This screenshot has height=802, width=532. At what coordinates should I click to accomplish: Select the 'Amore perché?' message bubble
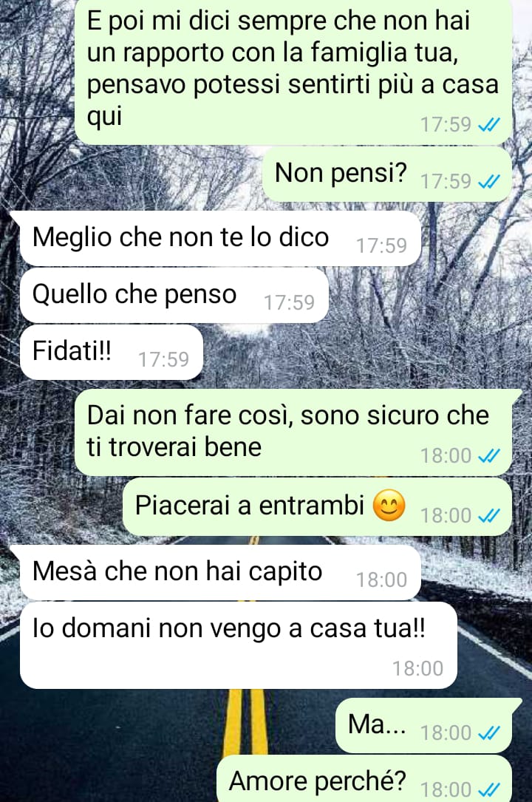click(364, 779)
